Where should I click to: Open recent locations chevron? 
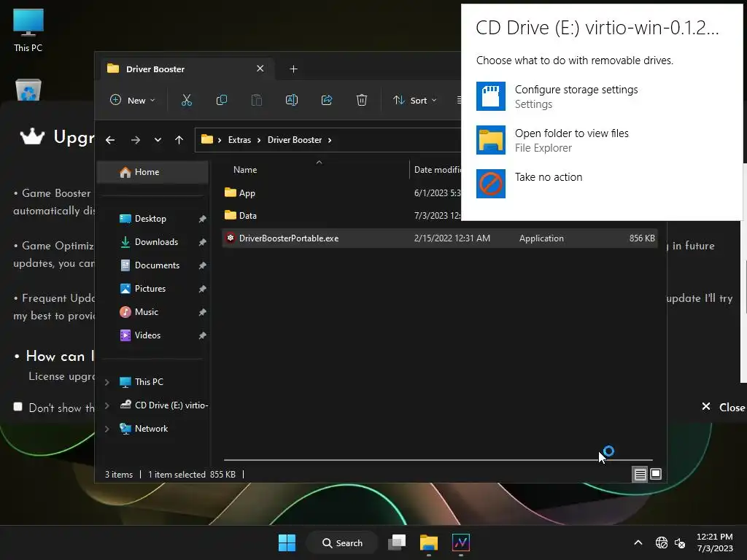click(158, 140)
